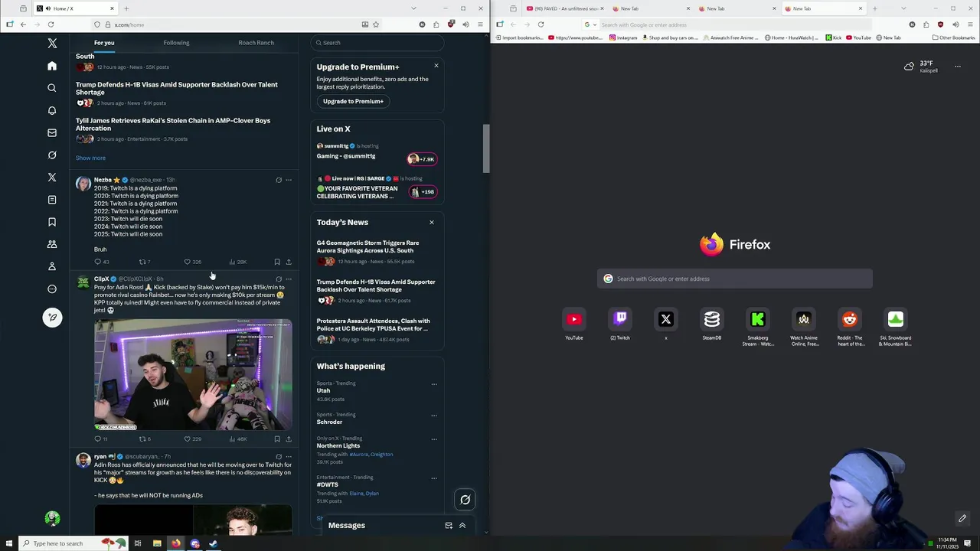
Task: Open options for #DWTS trend
Action: (434, 478)
